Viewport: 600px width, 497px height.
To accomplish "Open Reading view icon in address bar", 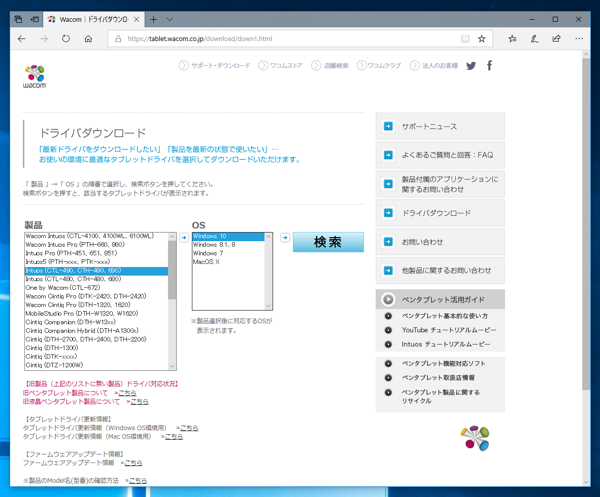I will pyautogui.click(x=465, y=39).
